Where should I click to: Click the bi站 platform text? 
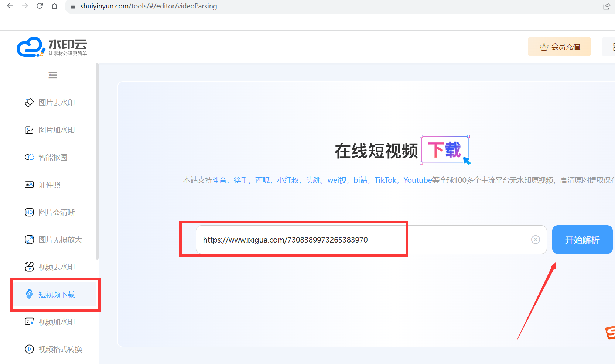(x=361, y=180)
